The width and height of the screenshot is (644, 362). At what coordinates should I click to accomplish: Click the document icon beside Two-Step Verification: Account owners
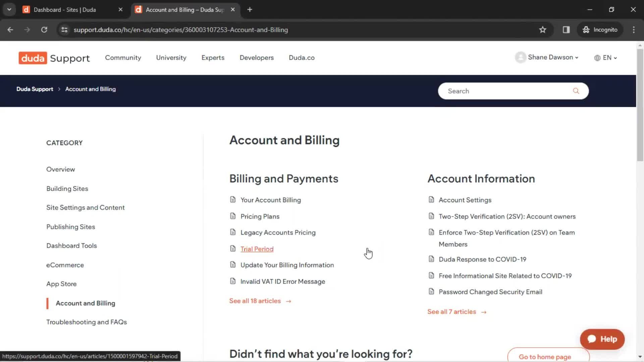point(431,216)
